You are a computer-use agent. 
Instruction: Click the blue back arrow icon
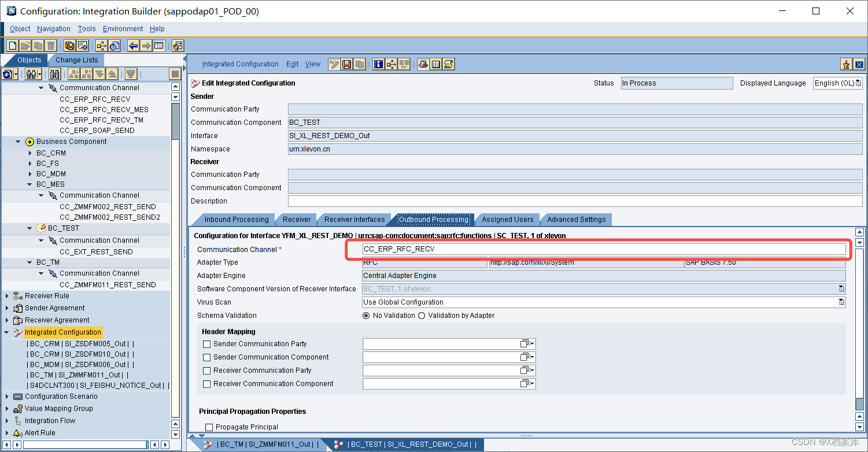coord(134,46)
